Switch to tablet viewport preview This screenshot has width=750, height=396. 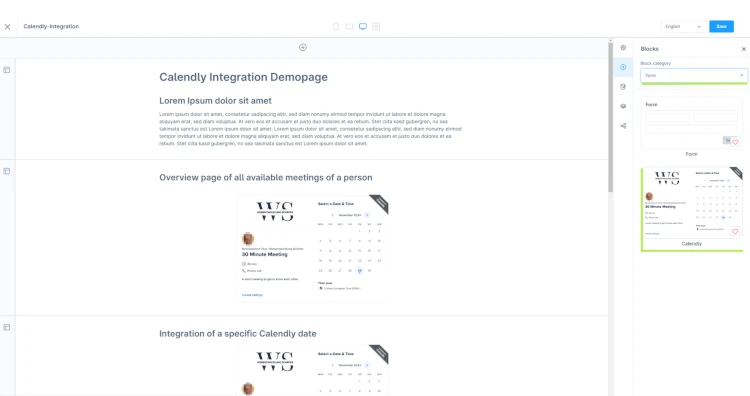point(349,26)
